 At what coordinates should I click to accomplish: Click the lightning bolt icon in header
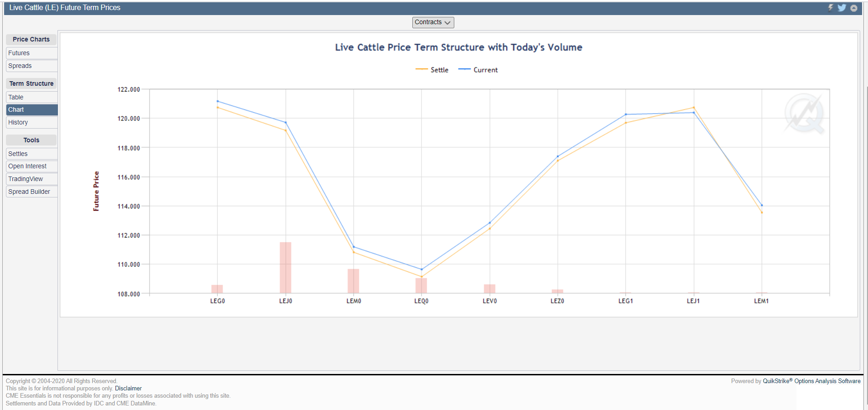click(831, 8)
